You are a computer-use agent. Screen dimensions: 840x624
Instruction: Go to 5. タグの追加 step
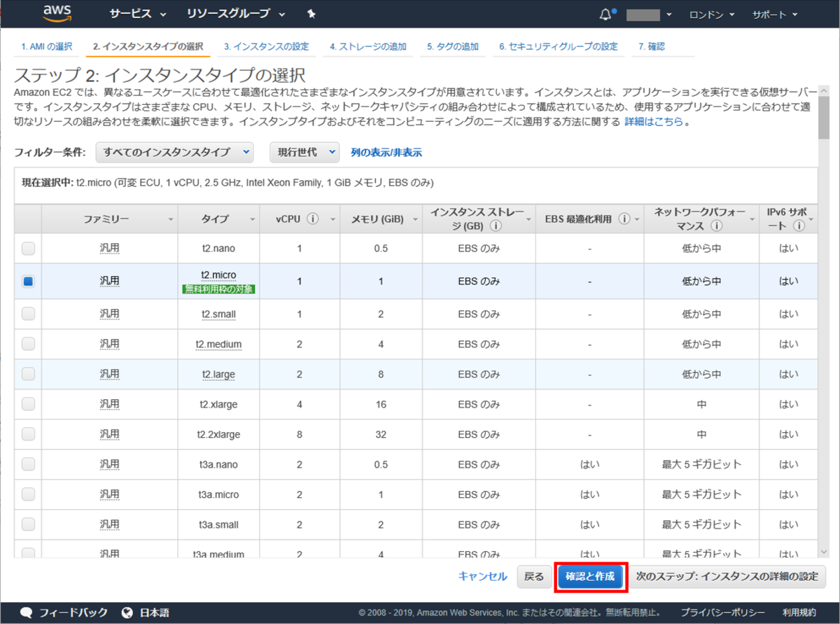(x=453, y=47)
